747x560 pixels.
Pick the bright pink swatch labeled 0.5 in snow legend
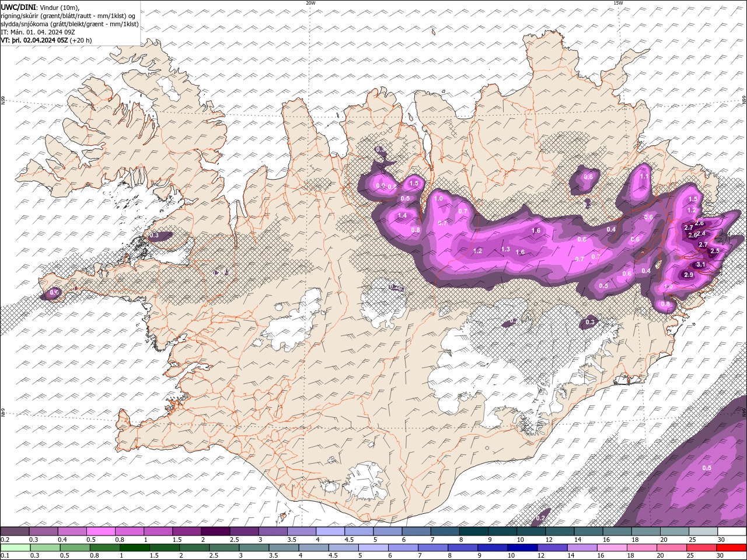100,531
